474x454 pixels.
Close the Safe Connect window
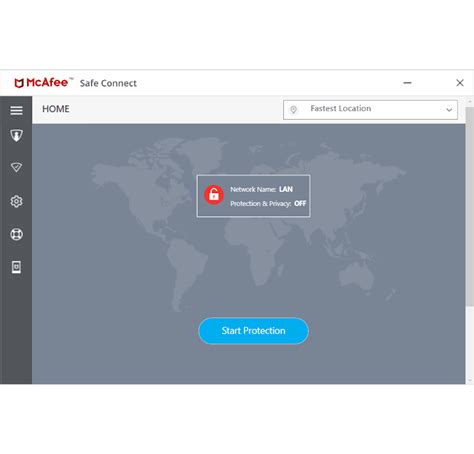click(x=460, y=83)
